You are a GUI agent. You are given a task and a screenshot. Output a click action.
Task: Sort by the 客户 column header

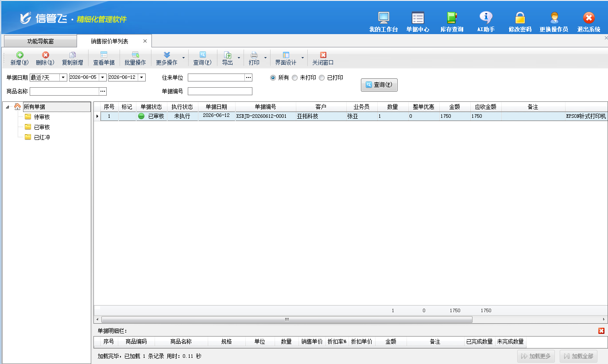[321, 107]
